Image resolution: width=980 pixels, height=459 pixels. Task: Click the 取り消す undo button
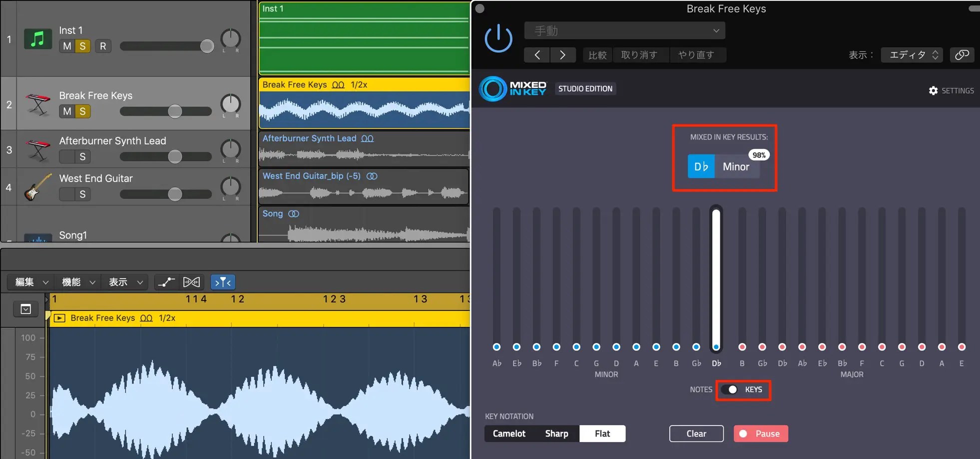click(639, 55)
